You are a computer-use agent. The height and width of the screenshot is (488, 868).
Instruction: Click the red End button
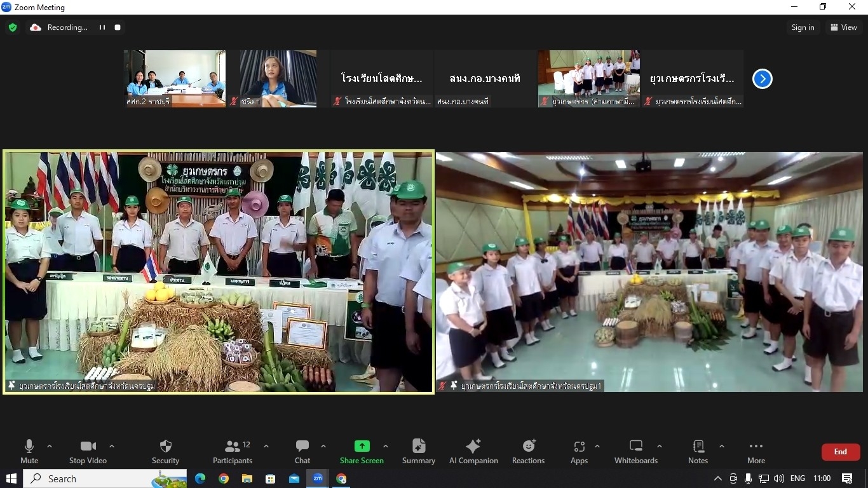840,452
